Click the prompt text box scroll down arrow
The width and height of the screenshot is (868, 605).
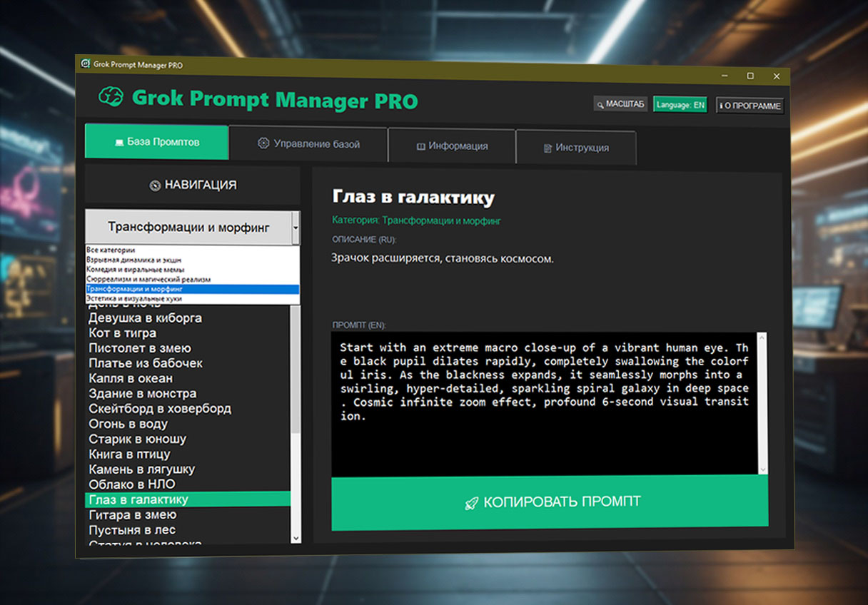tap(762, 469)
